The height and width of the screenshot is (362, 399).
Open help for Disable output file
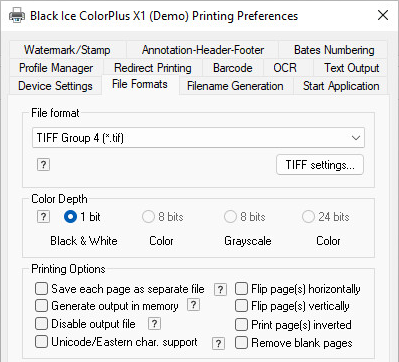pos(154,323)
